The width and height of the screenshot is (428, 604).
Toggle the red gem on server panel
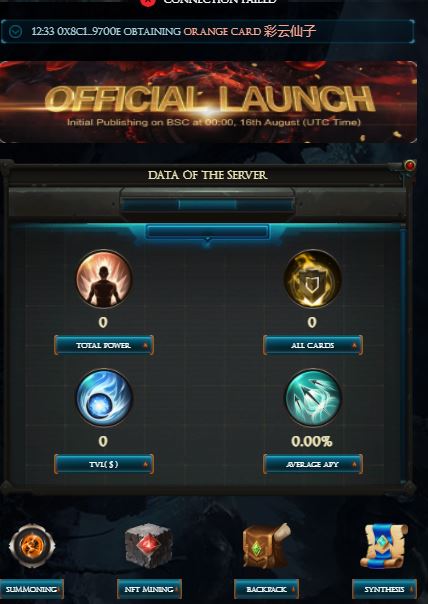410,166
